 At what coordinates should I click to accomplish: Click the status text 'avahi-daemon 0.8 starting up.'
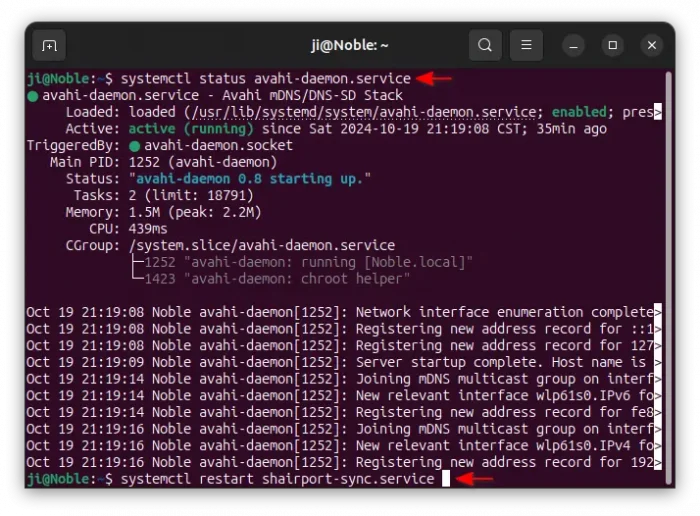[250, 179]
